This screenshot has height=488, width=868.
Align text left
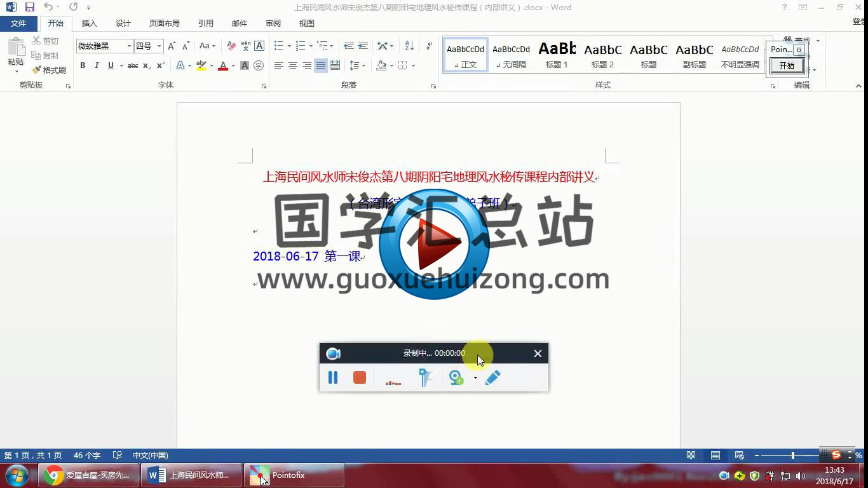pos(279,65)
